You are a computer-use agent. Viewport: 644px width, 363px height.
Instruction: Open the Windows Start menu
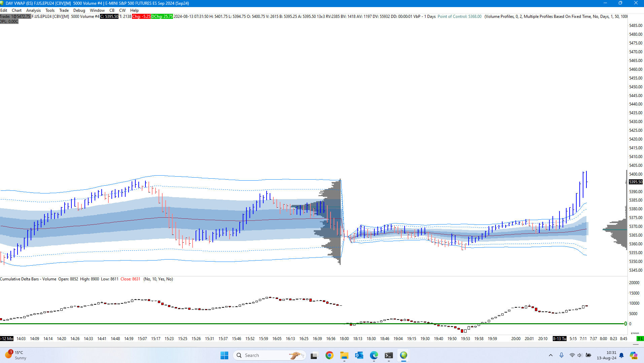[224, 355]
